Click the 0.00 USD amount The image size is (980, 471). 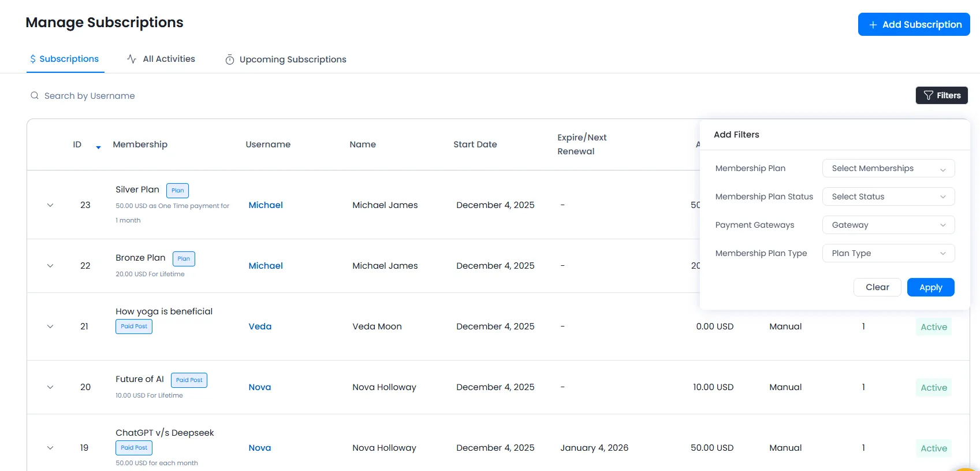point(715,327)
